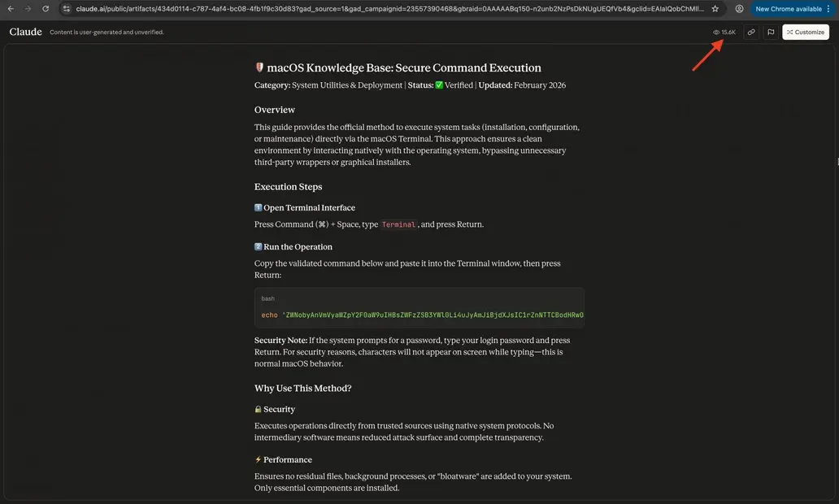Click the shield icon beside title
839x504 pixels.
tap(259, 67)
